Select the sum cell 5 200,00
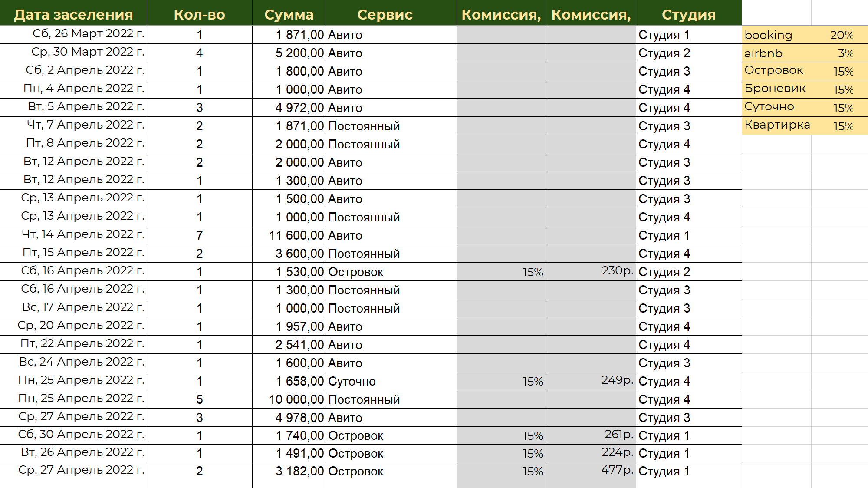The width and height of the screenshot is (868, 488). pos(289,53)
